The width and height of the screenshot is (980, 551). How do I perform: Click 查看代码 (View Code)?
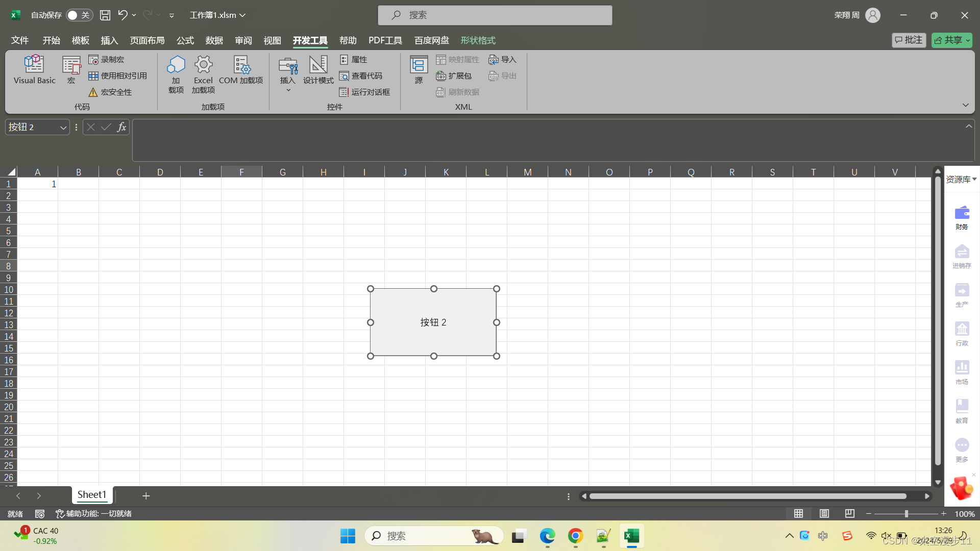coord(361,76)
